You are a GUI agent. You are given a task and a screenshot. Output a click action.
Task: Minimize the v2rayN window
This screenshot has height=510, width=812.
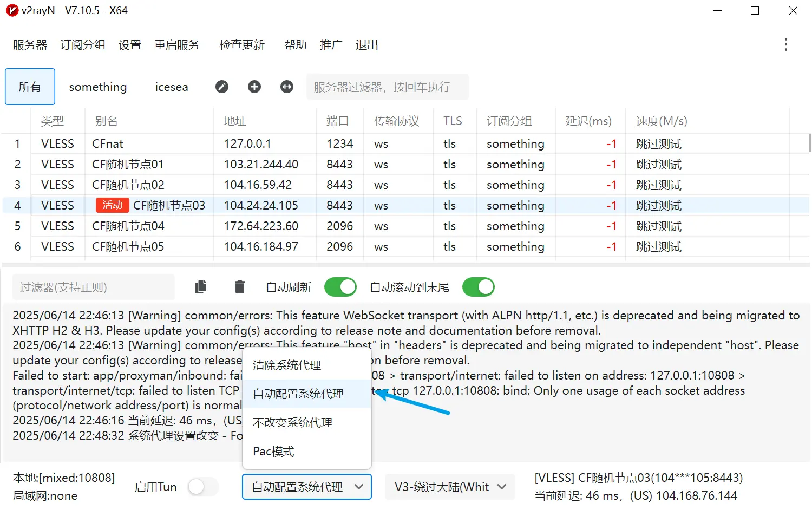718,10
